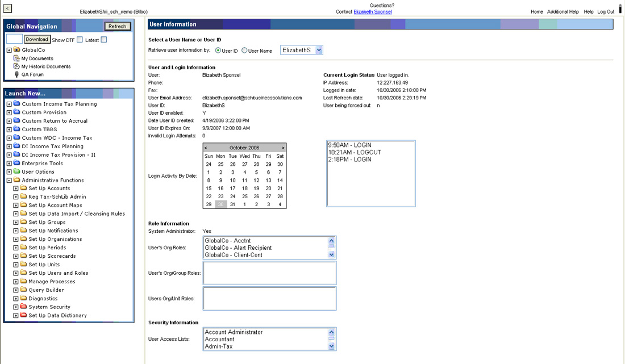Click the Custom Income Tax Planning folder icon

(16, 103)
